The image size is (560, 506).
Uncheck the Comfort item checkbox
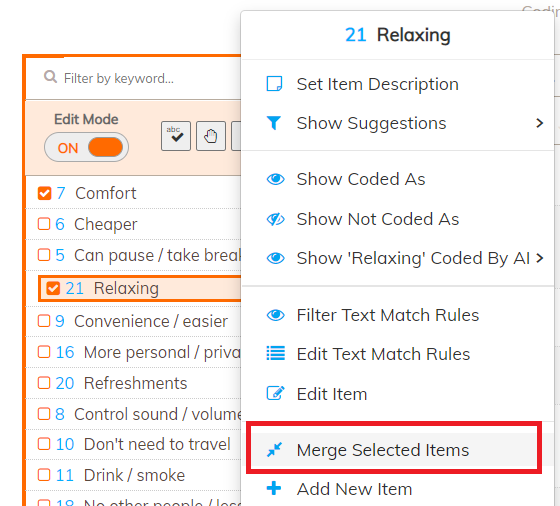(x=45, y=193)
